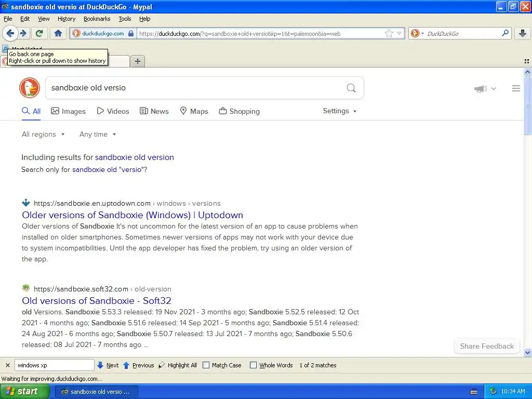Enable the Match Case checkbox
Screen dimensions: 532x399
tap(206, 365)
